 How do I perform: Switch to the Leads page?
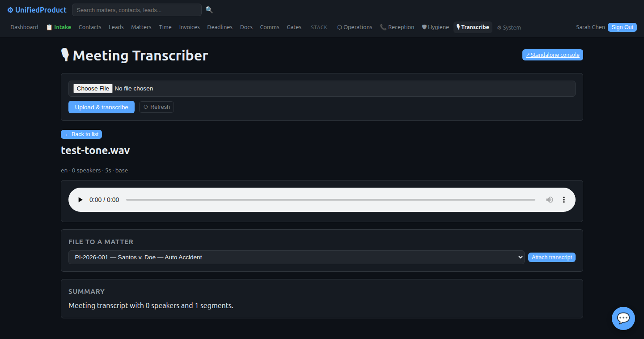pos(116,27)
